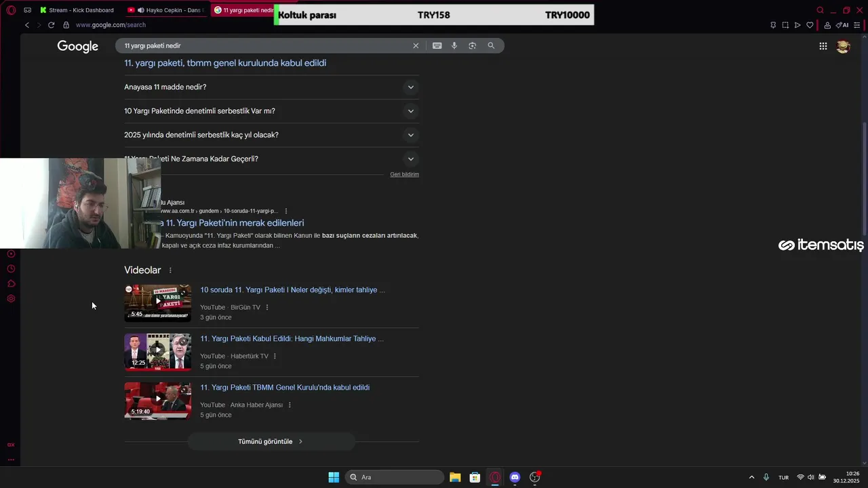Open Discord from the taskbar
The image size is (868, 488).
tap(515, 477)
